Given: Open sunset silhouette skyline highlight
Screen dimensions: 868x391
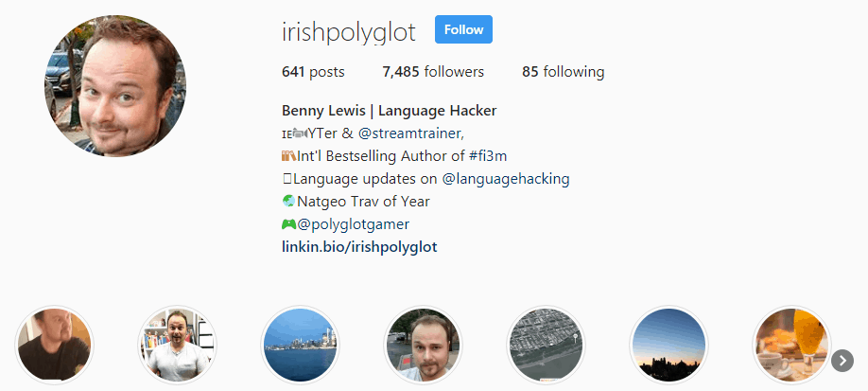Looking at the screenshot, I should pos(668,345).
